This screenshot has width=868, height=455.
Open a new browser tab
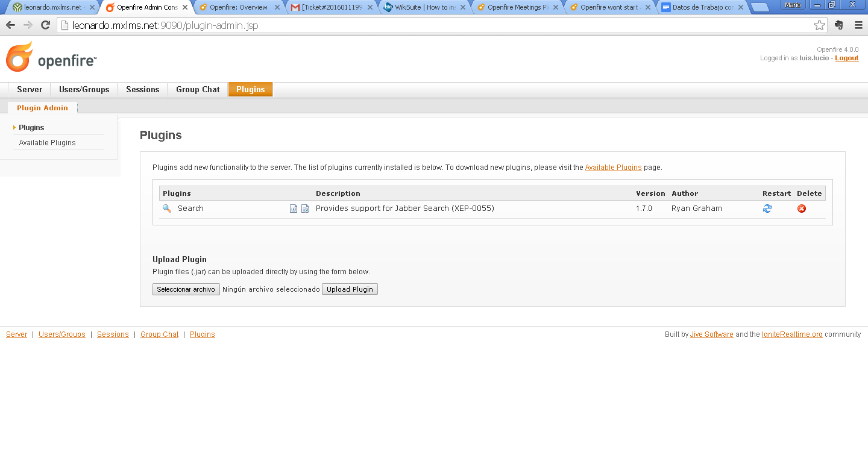(761, 8)
